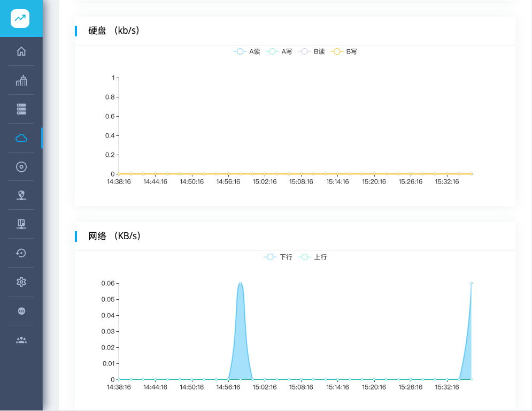
Task: Open the settings gear sidebar icon
Action: click(x=21, y=282)
